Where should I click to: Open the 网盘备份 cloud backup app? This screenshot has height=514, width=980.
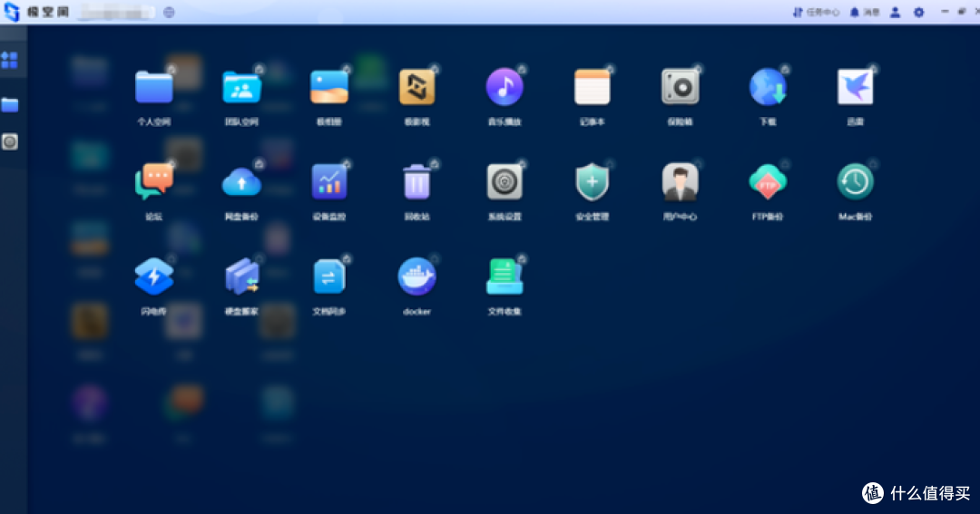click(242, 181)
